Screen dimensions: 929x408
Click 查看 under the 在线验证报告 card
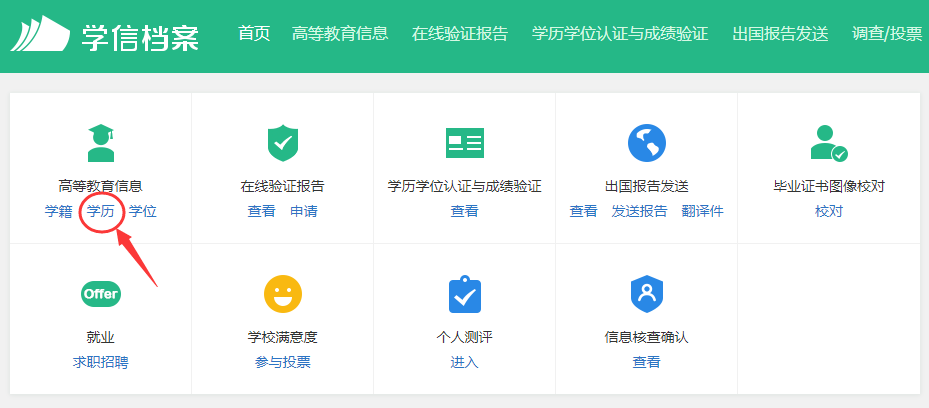pyautogui.click(x=261, y=211)
